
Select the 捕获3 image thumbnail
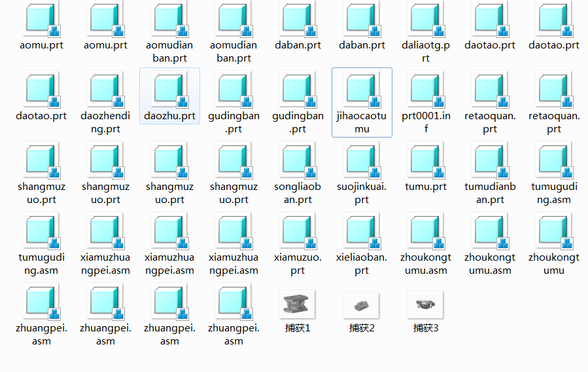point(425,305)
